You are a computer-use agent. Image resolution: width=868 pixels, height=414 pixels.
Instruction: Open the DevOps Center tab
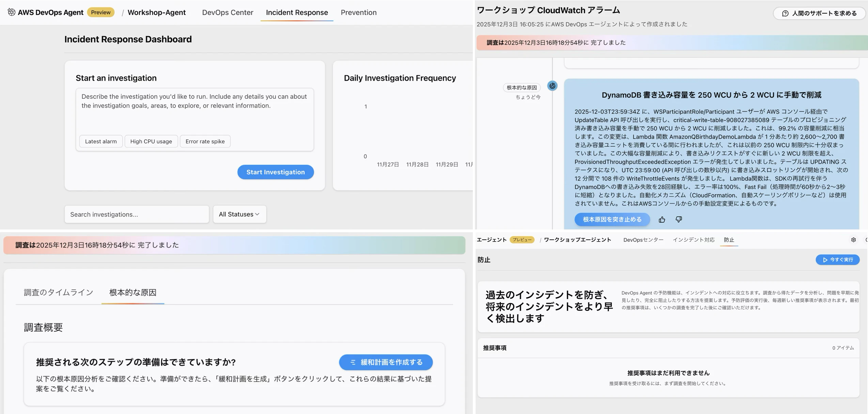228,13
